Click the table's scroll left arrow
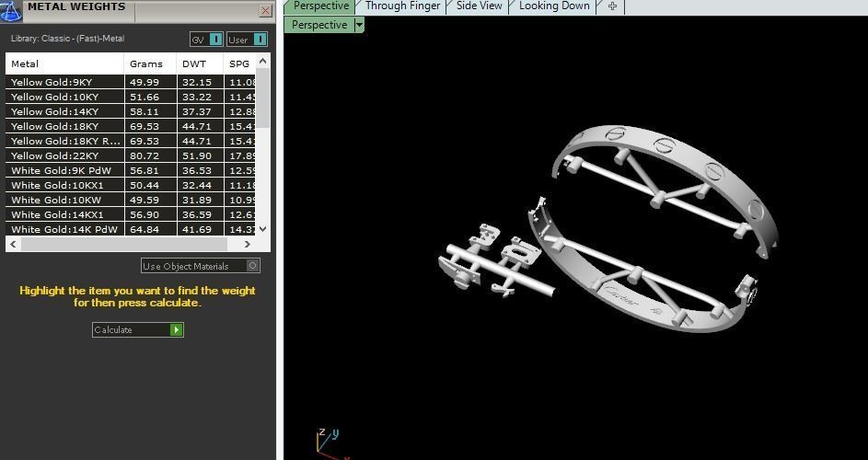This screenshot has width=868, height=460. click(x=13, y=244)
